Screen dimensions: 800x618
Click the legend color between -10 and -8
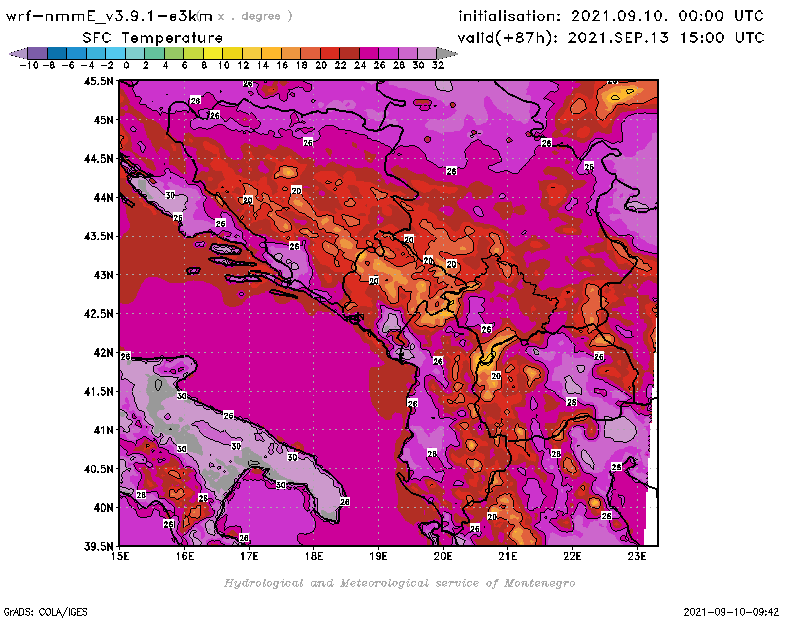[38, 53]
